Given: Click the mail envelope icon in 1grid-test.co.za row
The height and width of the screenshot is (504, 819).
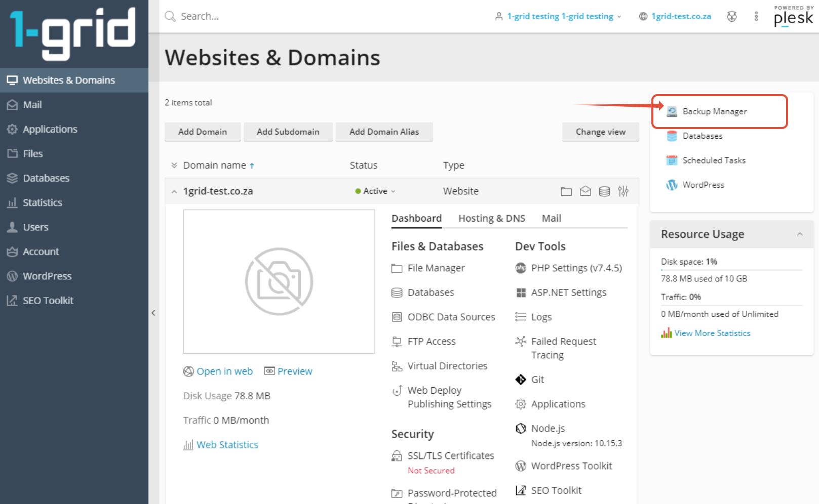Looking at the screenshot, I should [x=586, y=191].
